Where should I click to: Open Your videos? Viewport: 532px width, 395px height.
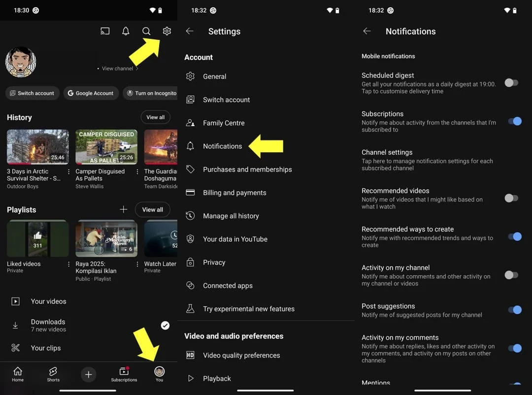[x=89, y=301]
